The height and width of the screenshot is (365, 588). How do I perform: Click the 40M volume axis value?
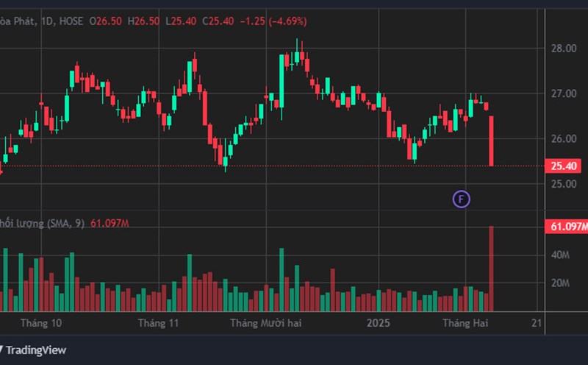[560, 255]
